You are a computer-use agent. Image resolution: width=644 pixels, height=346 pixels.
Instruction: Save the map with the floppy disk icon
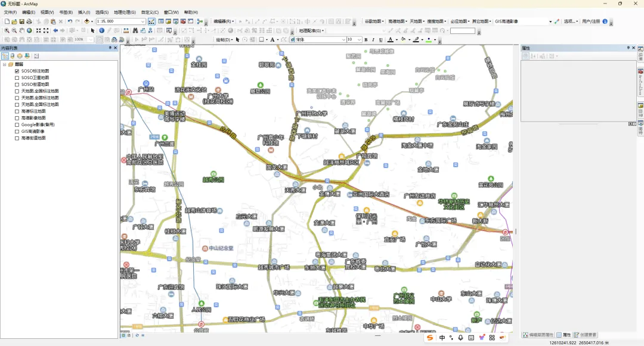click(22, 21)
